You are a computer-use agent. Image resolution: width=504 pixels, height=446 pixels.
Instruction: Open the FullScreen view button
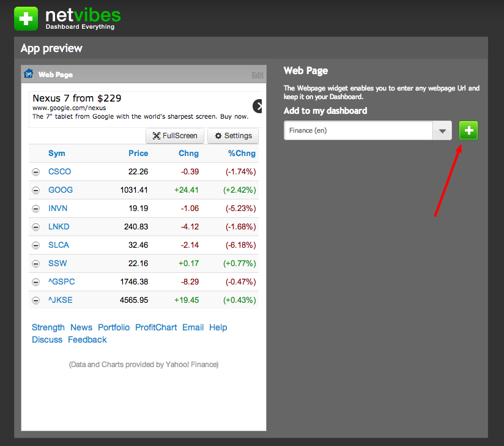(x=175, y=136)
